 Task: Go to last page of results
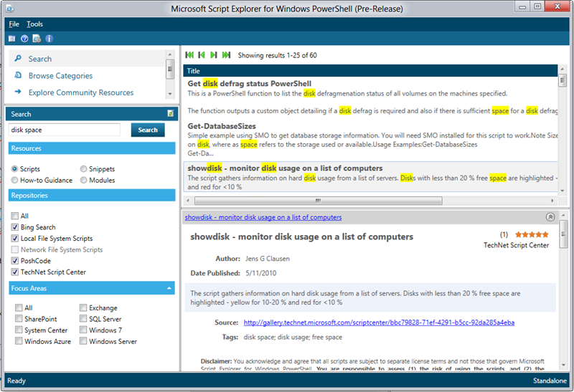[x=226, y=55]
